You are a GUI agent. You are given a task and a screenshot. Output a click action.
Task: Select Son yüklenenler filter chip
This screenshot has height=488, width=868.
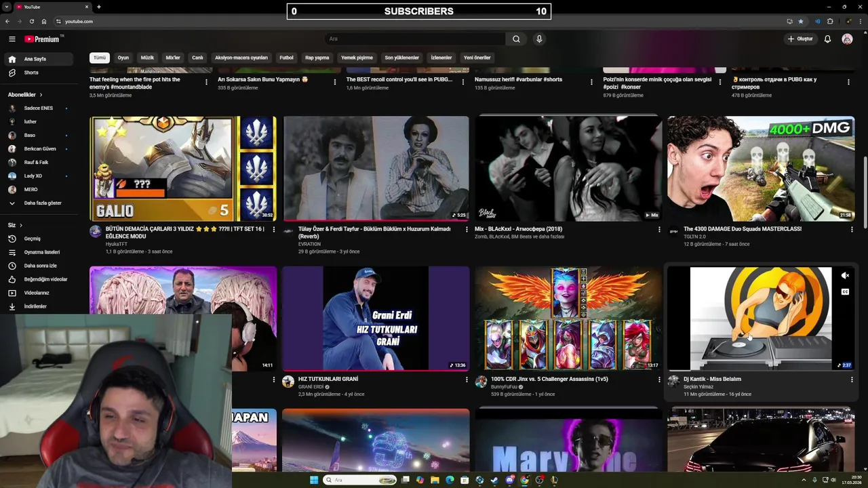402,58
